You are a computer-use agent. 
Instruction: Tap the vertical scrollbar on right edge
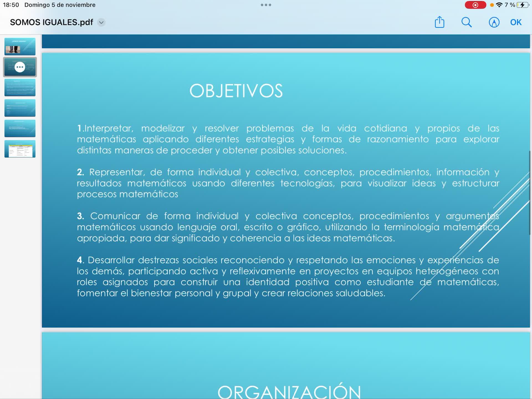coord(530,193)
